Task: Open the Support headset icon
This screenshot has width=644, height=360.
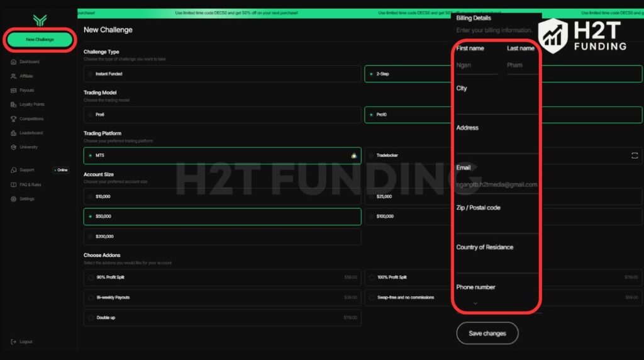Action: (14, 170)
